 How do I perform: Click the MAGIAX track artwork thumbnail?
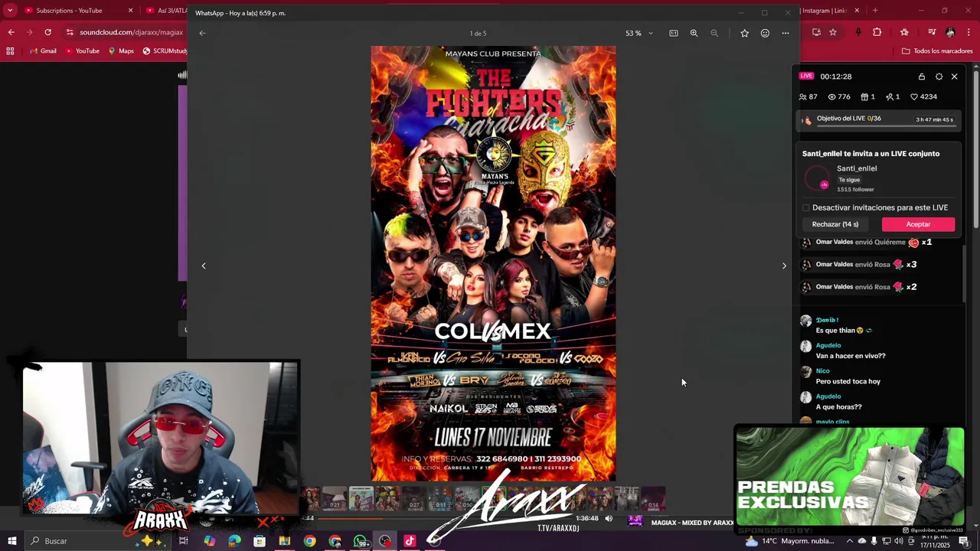635,520
